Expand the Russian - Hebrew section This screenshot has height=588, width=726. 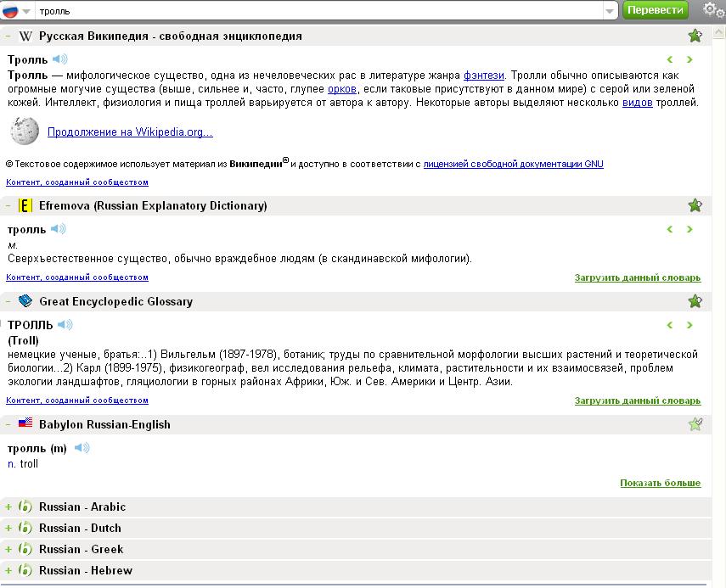point(8,571)
